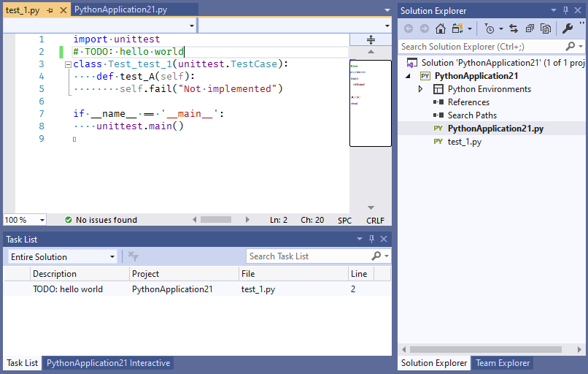588x374 pixels.
Task: Open the 100 % zoom dropdown
Action: [x=42, y=220]
